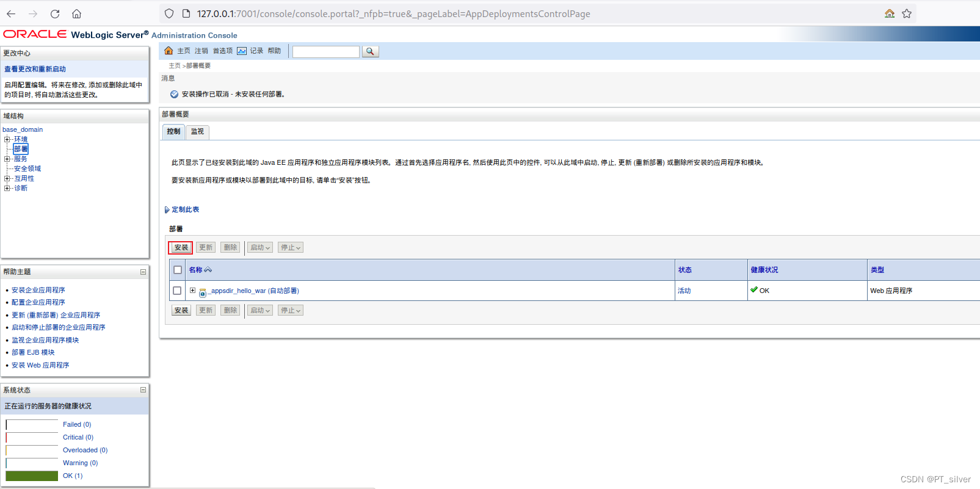Open 首选项 in the top toolbar
Viewport: 980px width, 489px height.
click(x=222, y=51)
